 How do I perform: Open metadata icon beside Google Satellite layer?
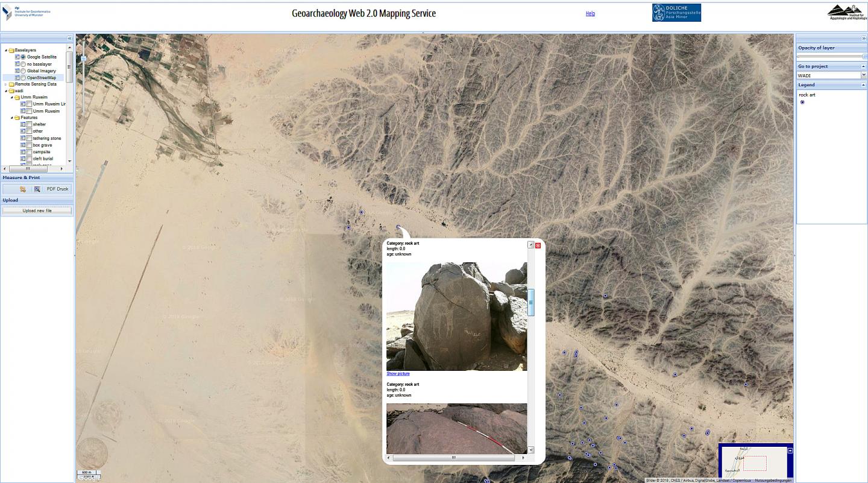(17, 57)
